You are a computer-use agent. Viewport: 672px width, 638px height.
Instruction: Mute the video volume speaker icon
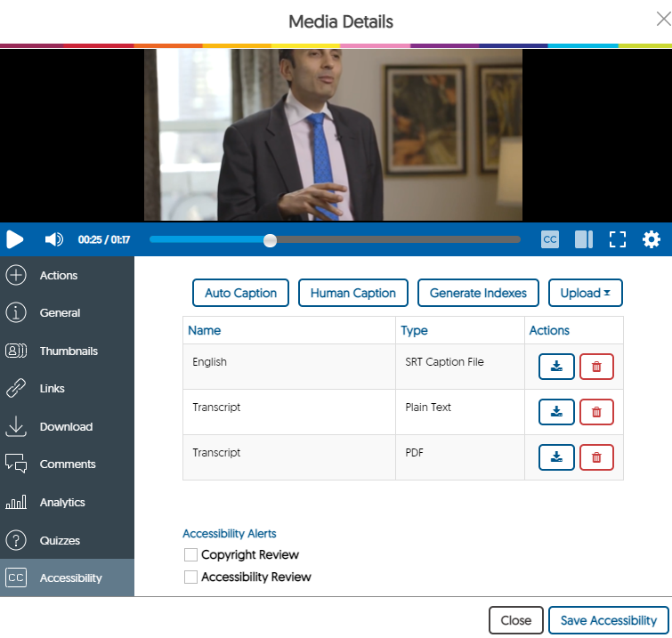point(54,239)
